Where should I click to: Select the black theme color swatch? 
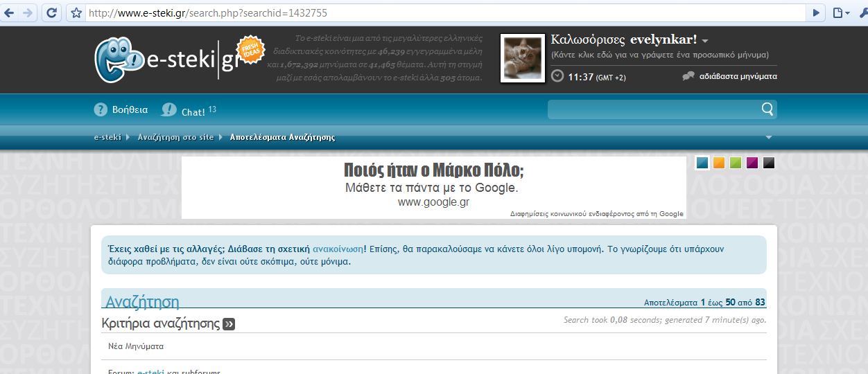tap(769, 163)
